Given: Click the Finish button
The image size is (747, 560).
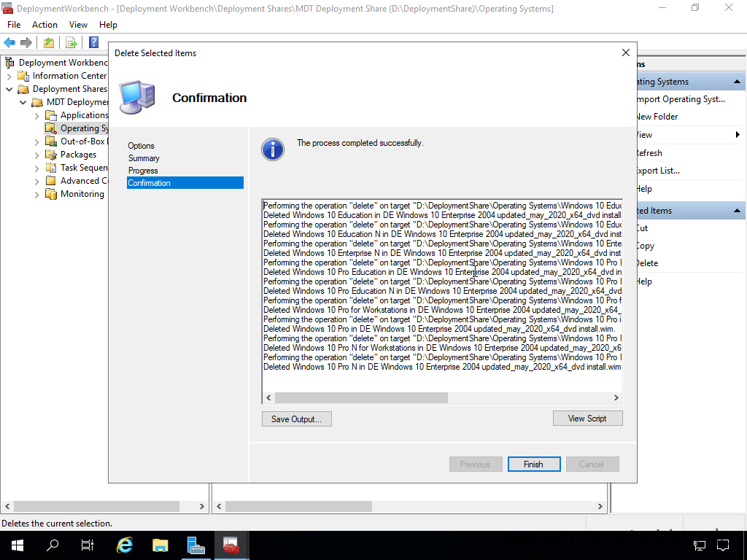Looking at the screenshot, I should (x=533, y=464).
